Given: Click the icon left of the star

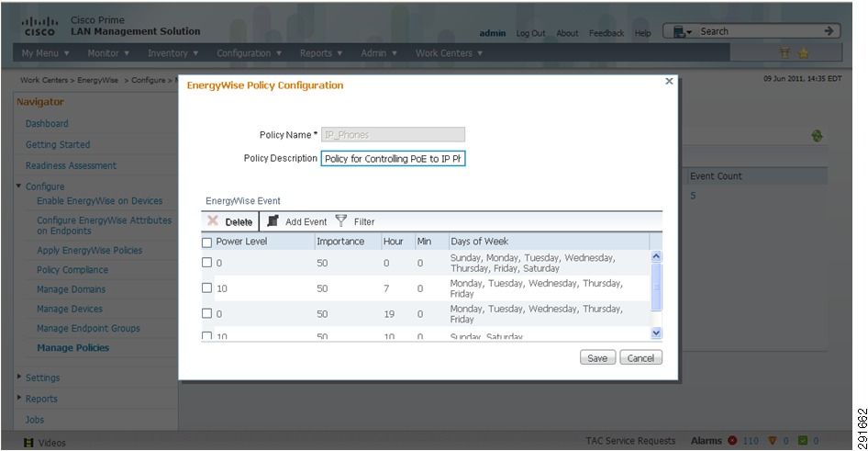Looking at the screenshot, I should pos(785,52).
